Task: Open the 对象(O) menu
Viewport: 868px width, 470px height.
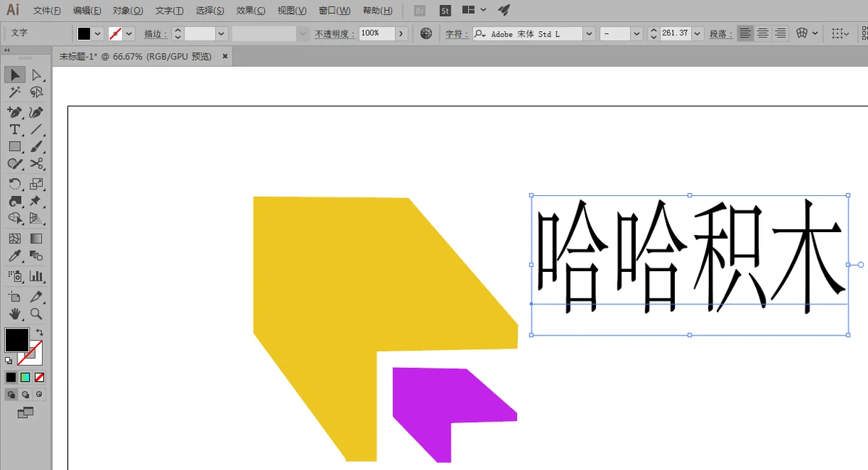Action: [128, 11]
